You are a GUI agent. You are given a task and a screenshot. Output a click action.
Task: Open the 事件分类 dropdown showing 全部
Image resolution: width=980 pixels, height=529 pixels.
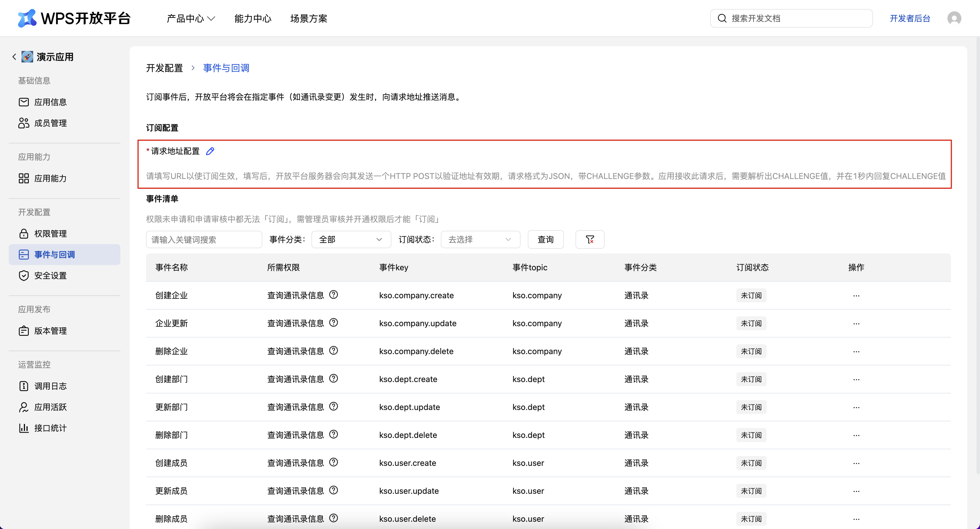351,239
